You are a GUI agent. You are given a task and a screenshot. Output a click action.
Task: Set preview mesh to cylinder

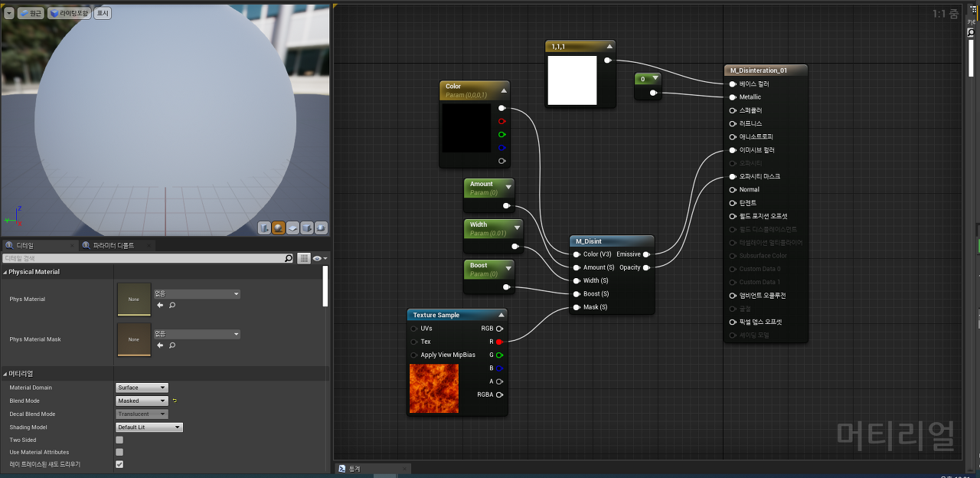pos(264,228)
